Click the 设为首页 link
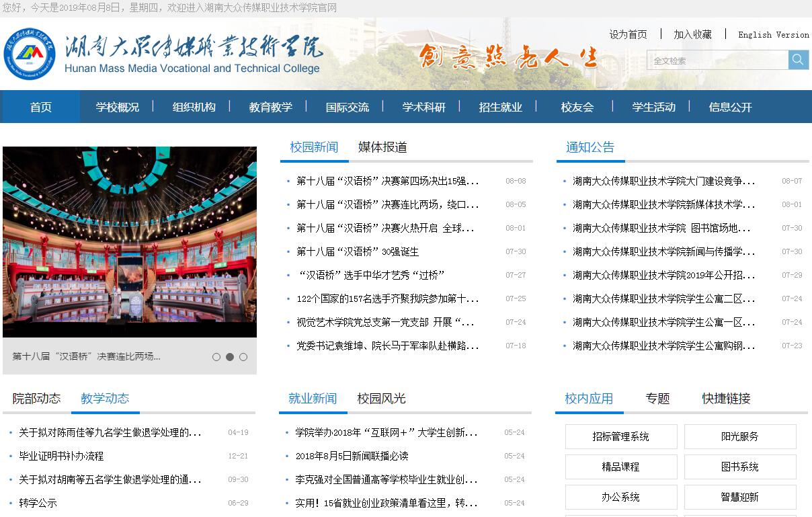This screenshot has height=517, width=812. click(628, 35)
